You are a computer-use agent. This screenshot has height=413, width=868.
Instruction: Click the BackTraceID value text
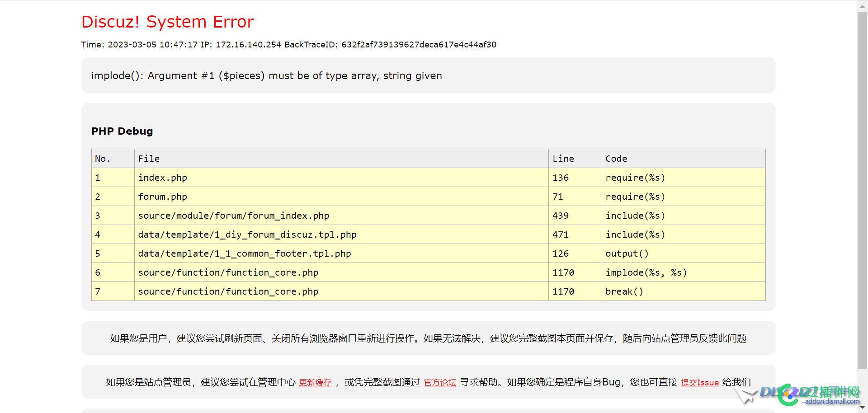(419, 45)
